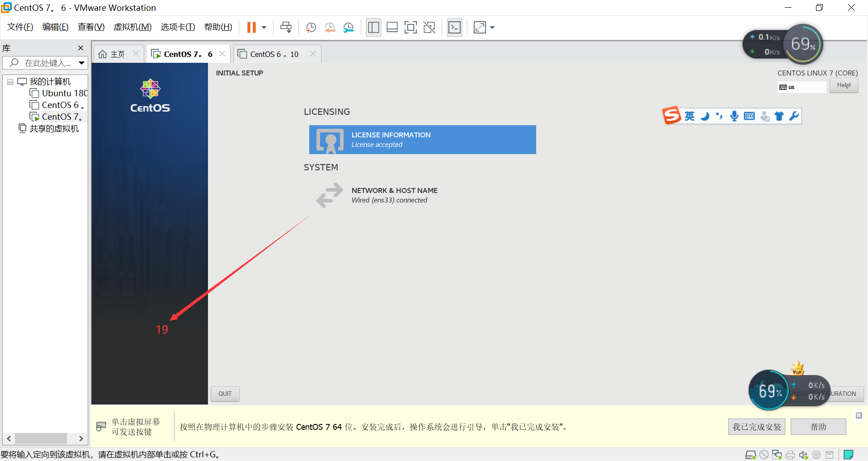Click the us keyboard layout indicator
The width and height of the screenshot is (868, 461).
pyautogui.click(x=802, y=87)
